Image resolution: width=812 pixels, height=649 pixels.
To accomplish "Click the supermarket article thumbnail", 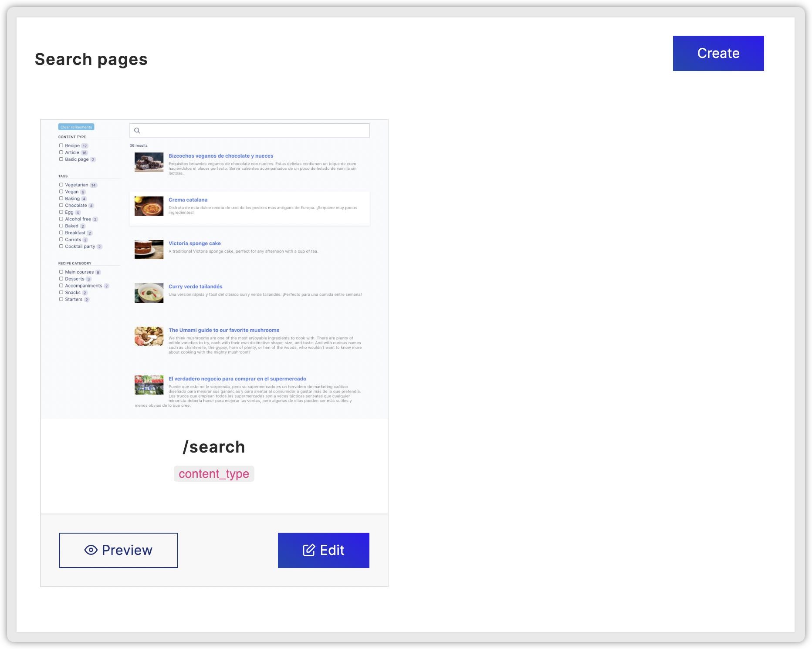I will 149,385.
